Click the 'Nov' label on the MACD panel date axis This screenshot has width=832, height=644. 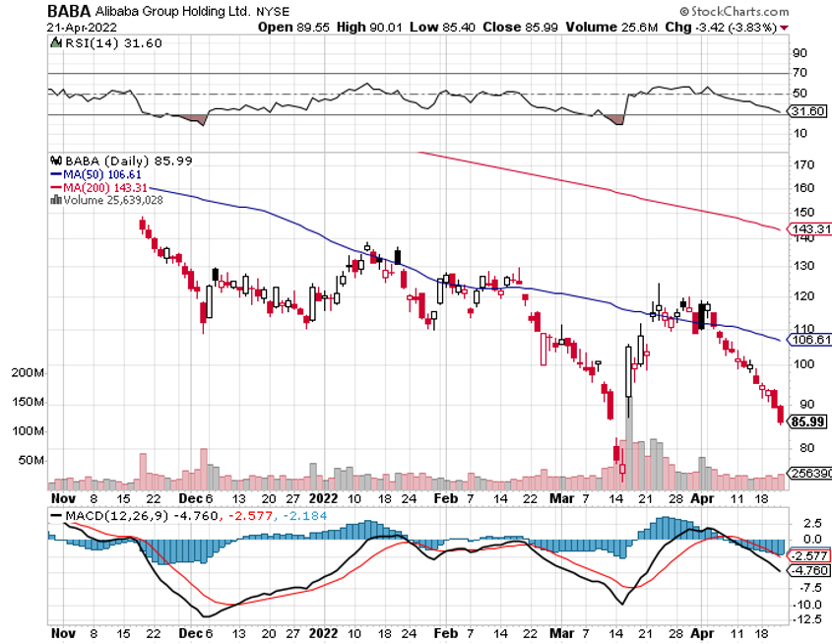63,633
